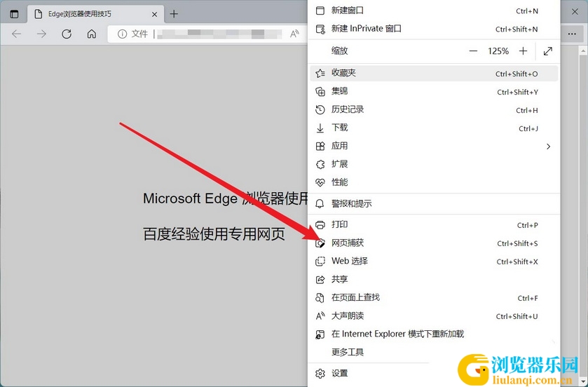Go back with the back arrow

coord(17,34)
